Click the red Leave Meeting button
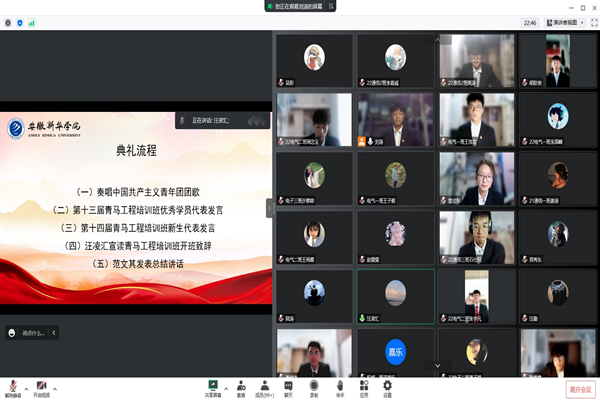 (579, 389)
